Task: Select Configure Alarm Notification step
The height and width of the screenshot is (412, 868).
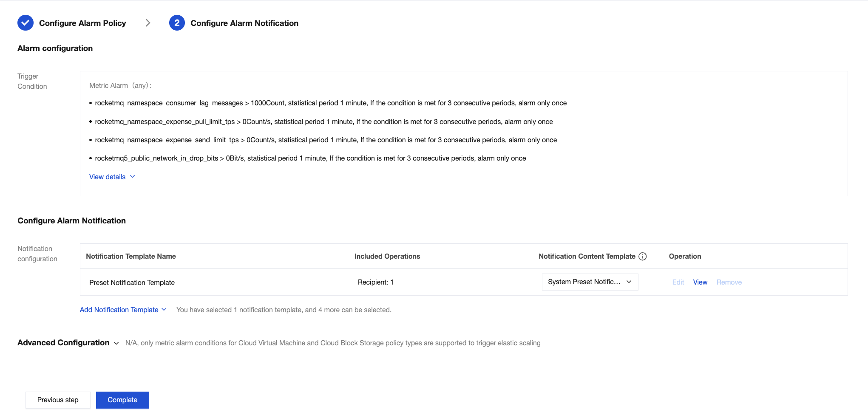Action: pyautogui.click(x=244, y=23)
